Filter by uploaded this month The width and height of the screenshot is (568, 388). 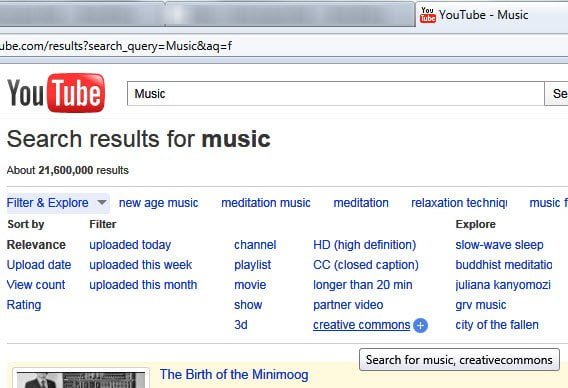(143, 285)
